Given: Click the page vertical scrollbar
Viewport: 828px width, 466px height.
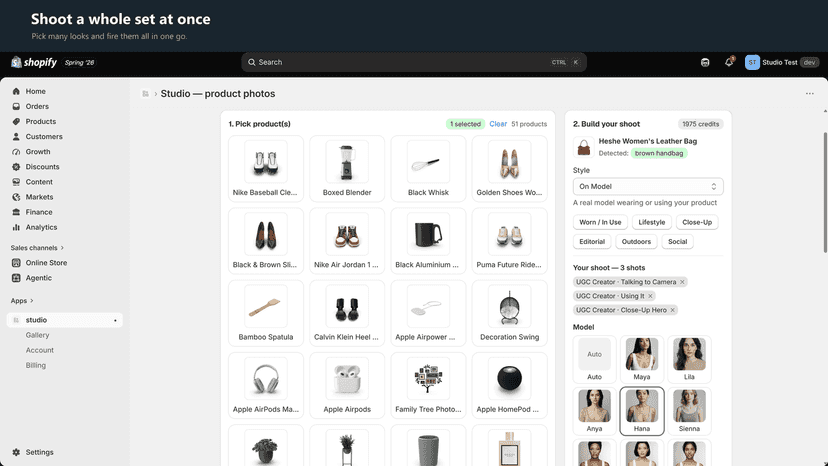Looking at the screenshot, I should click(x=825, y=192).
